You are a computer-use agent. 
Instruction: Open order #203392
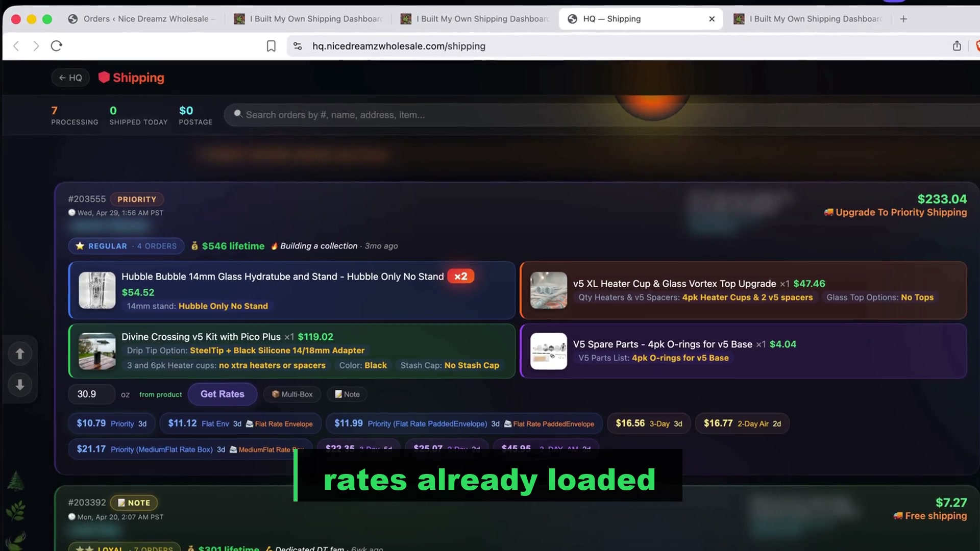click(87, 503)
